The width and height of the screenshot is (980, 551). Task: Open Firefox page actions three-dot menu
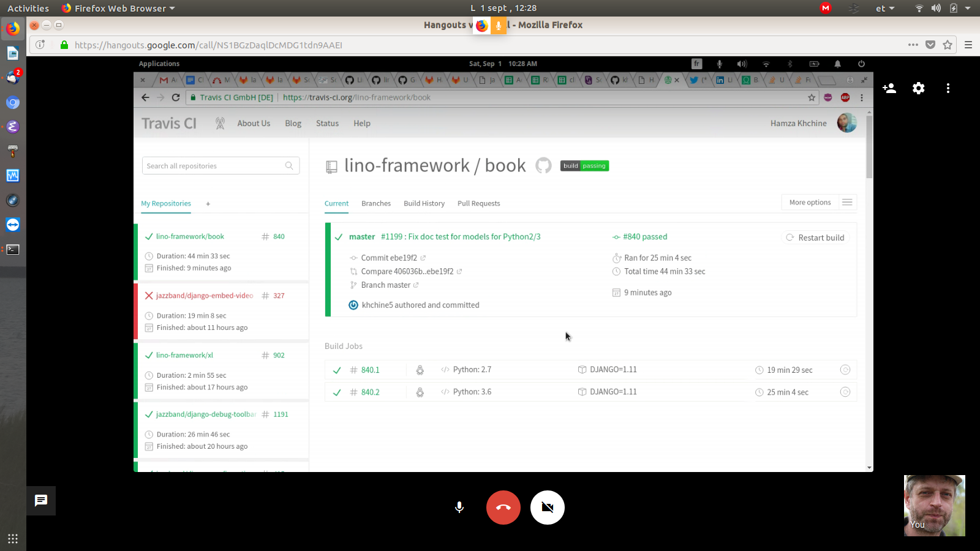coord(913,45)
